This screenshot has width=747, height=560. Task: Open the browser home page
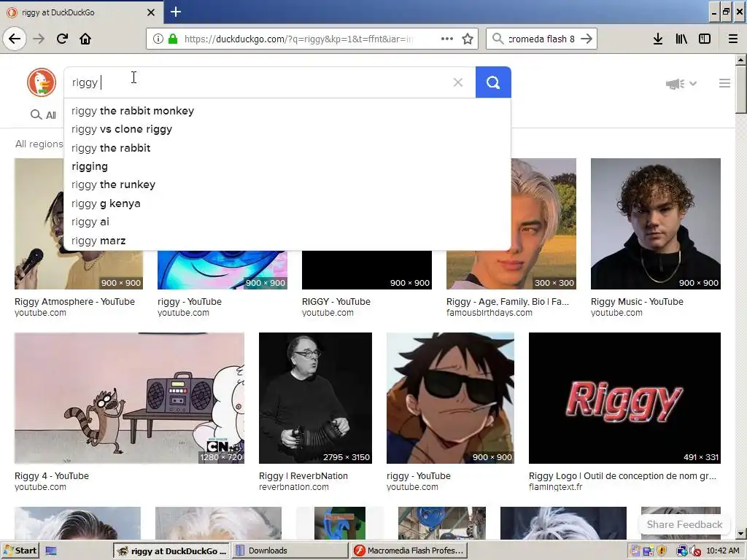coord(85,39)
